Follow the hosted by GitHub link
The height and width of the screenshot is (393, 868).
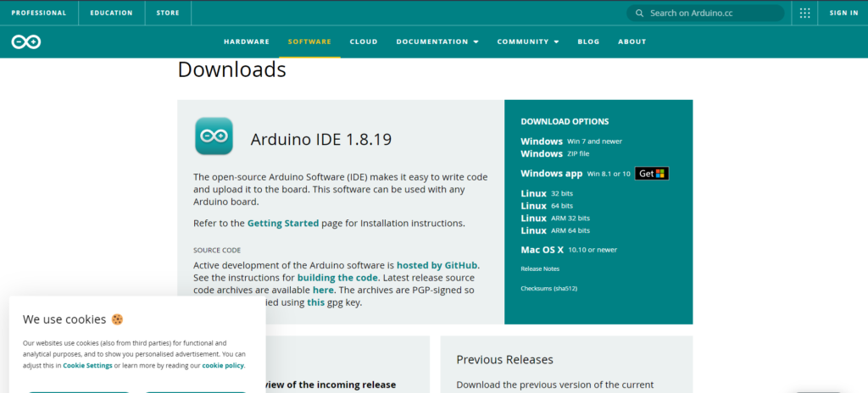[x=437, y=264]
